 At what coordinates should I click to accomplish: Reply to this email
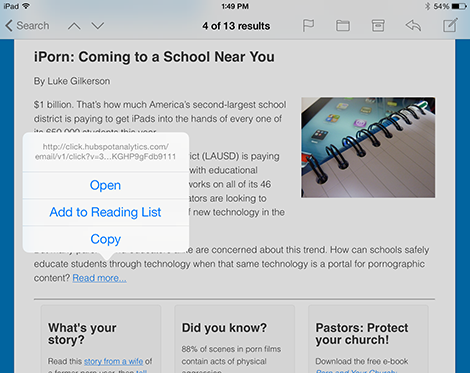(413, 26)
